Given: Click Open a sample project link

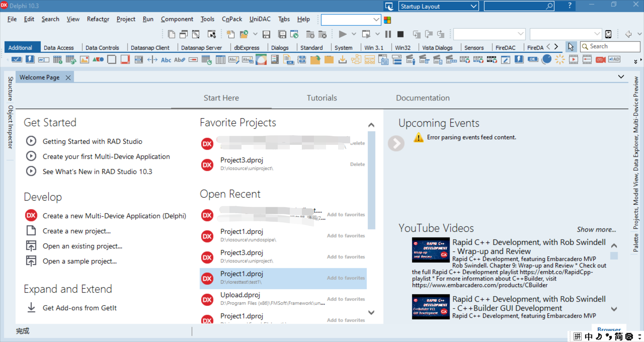Looking at the screenshot, I should coord(79,261).
